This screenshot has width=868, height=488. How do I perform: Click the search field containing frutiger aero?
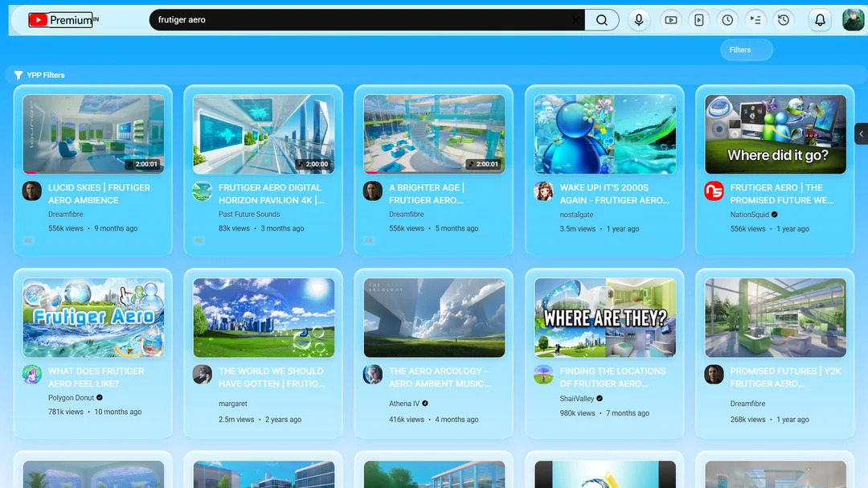(366, 20)
